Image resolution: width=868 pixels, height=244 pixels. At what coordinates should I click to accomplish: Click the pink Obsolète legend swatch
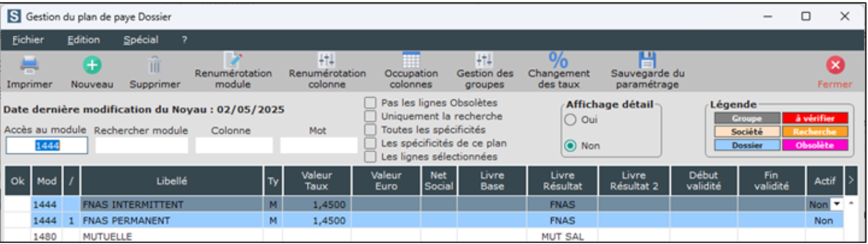click(x=815, y=145)
